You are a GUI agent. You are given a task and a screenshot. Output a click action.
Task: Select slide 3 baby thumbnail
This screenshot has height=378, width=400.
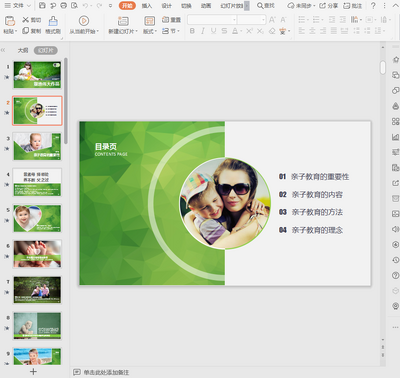(x=37, y=147)
